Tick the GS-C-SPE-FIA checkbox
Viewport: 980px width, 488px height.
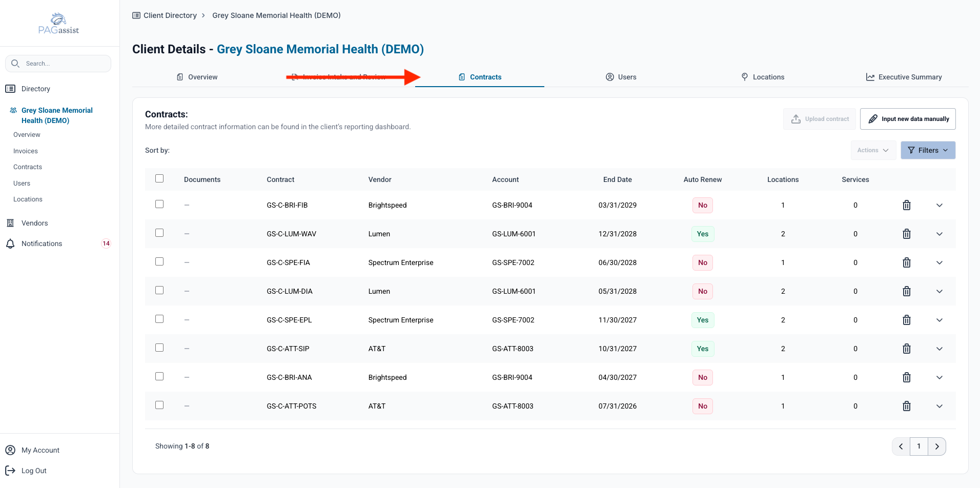coord(159,262)
